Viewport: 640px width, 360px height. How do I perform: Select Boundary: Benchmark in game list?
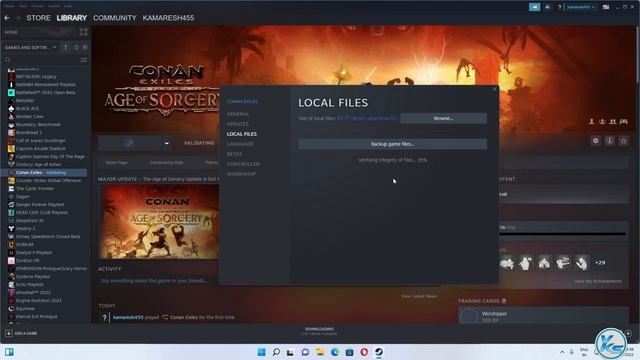tap(38, 124)
